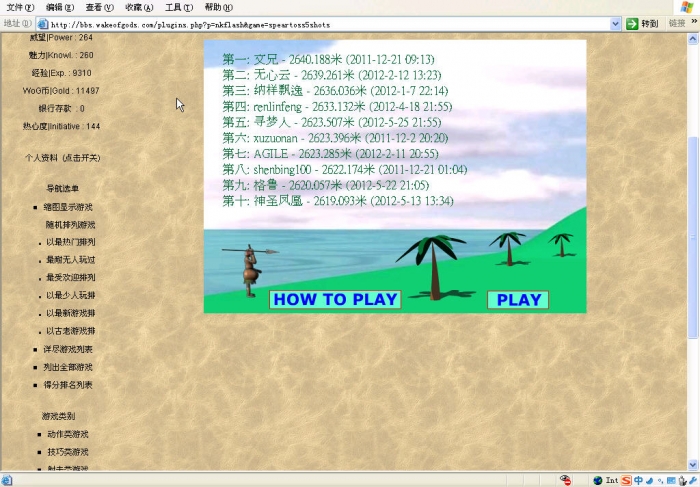
Task: Click 银行存款 : 0 text
Action: point(62,108)
